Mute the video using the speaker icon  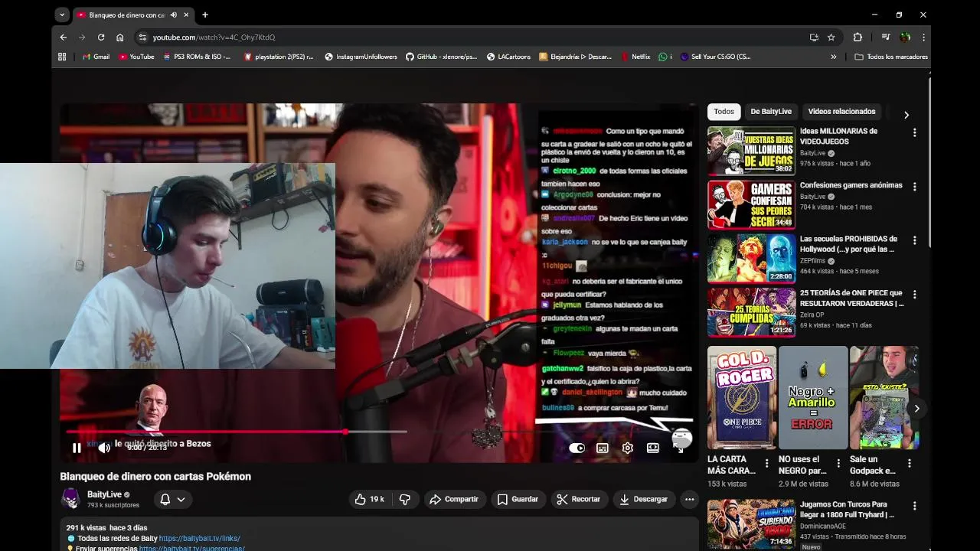[x=104, y=448]
